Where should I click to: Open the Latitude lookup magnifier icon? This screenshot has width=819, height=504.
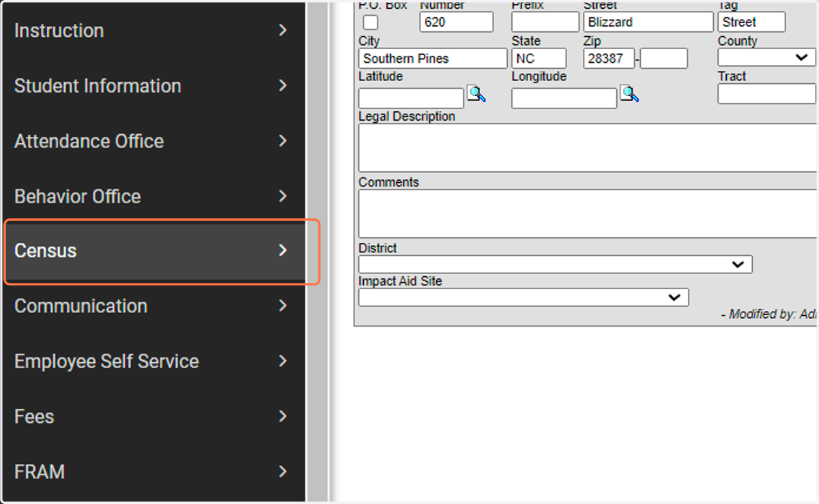476,94
